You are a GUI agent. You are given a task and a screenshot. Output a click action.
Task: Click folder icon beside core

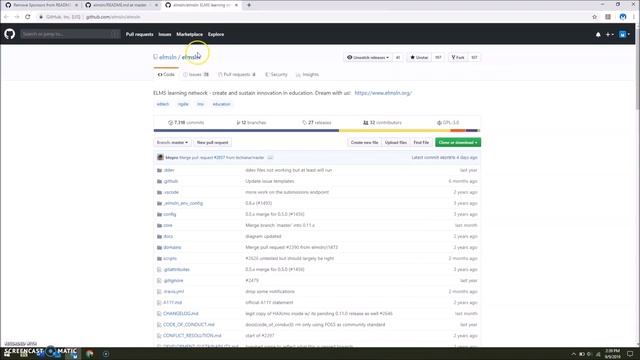click(159, 225)
